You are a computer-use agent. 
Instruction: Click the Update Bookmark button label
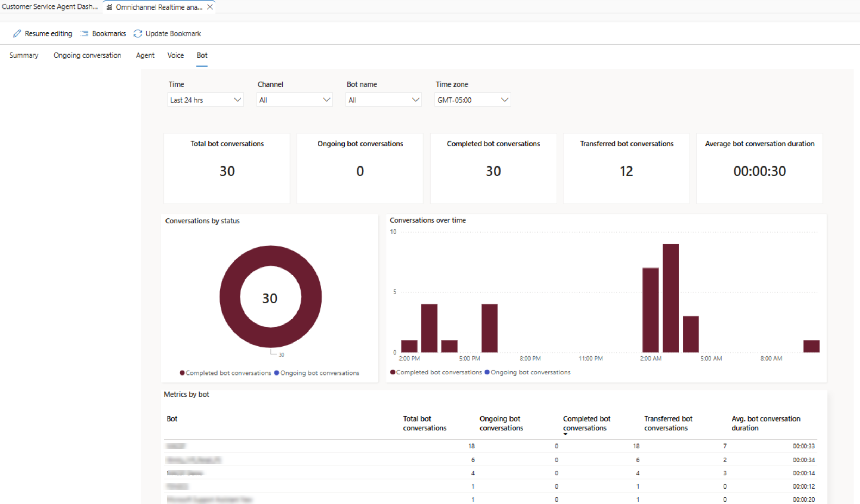[x=173, y=33]
